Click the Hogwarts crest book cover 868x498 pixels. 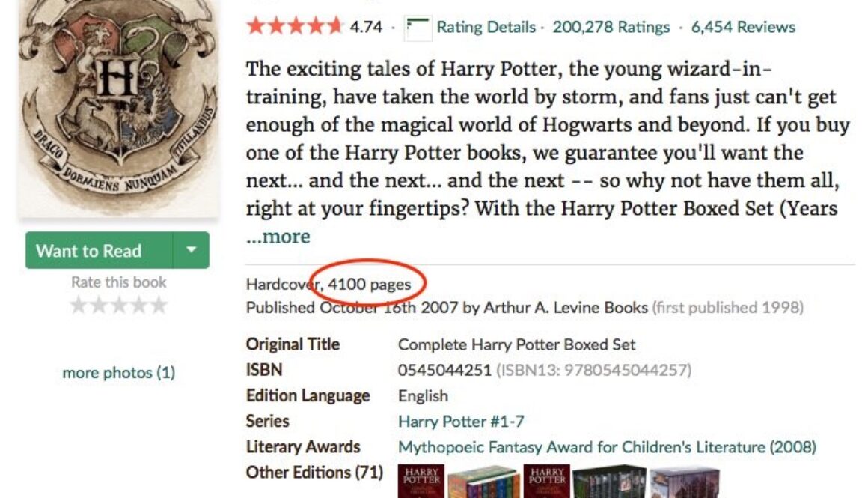point(118,108)
